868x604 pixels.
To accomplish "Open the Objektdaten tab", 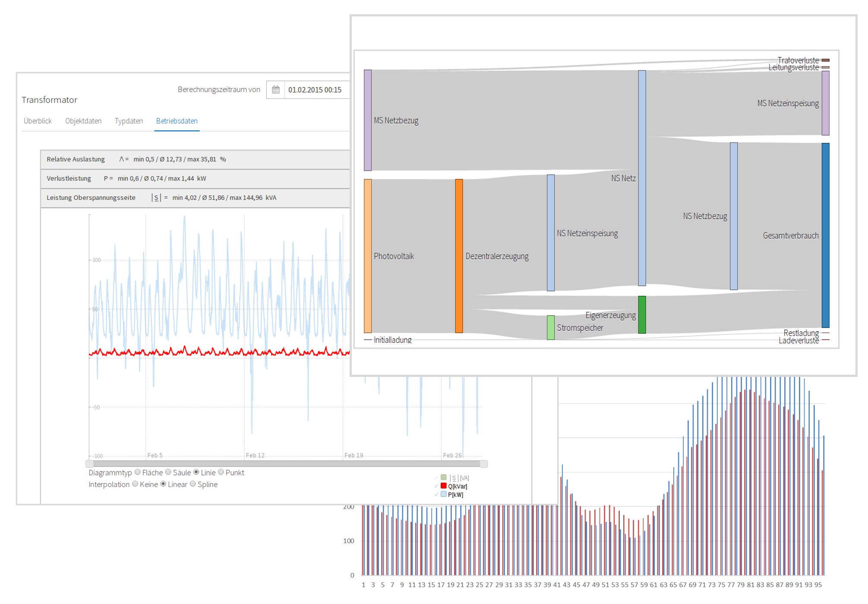I will coord(83,121).
